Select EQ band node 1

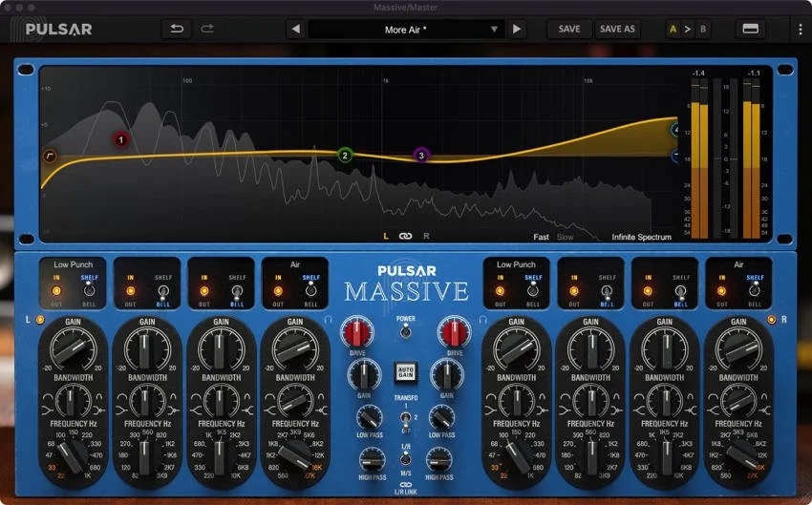pyautogui.click(x=121, y=139)
